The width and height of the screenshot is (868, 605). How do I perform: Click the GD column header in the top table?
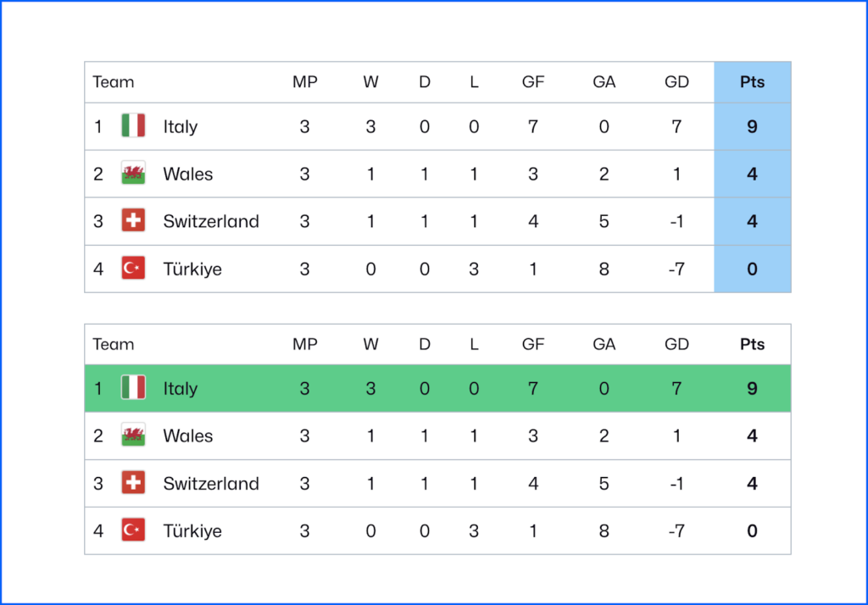point(677,82)
